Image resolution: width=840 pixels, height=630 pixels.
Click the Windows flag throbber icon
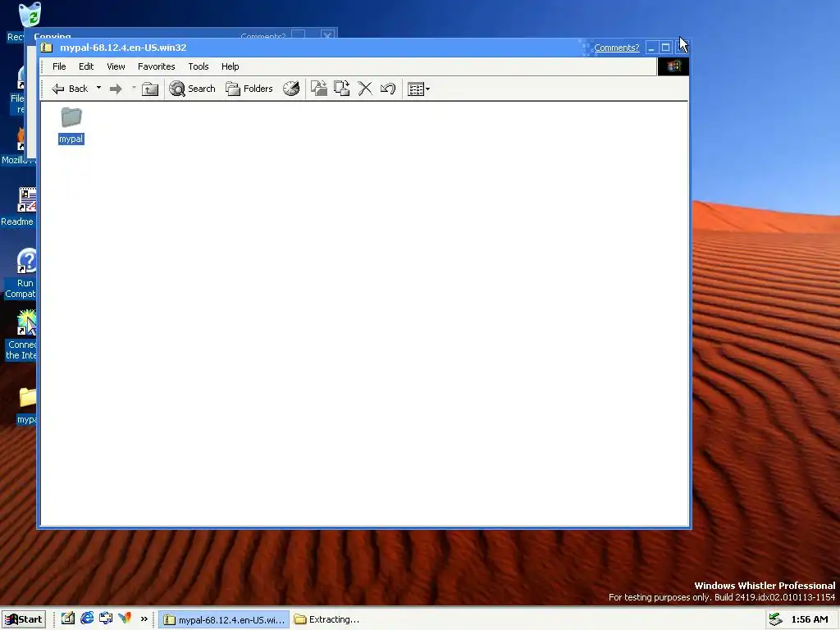tap(673, 66)
